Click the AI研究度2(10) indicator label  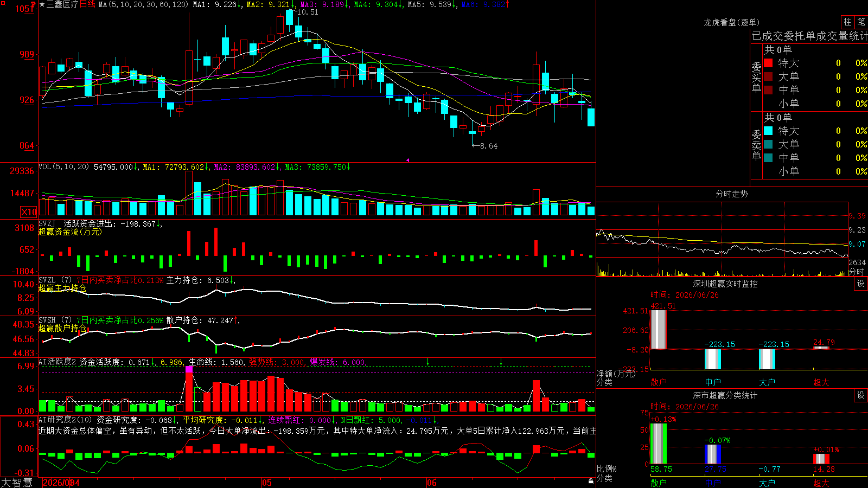(x=66, y=420)
